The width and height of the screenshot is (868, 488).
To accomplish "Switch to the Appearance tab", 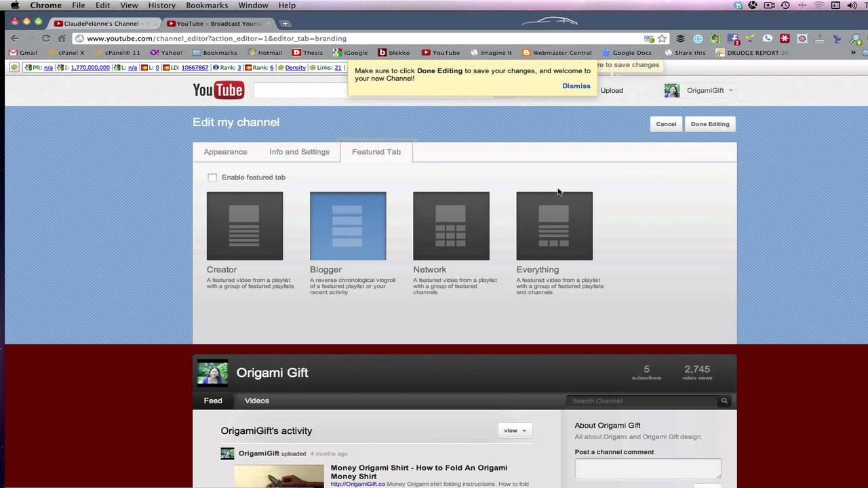I will (x=225, y=152).
